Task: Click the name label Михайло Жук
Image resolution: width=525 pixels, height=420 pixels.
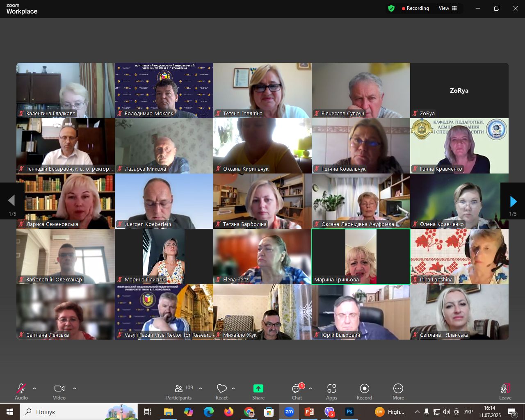Action: 240,335
